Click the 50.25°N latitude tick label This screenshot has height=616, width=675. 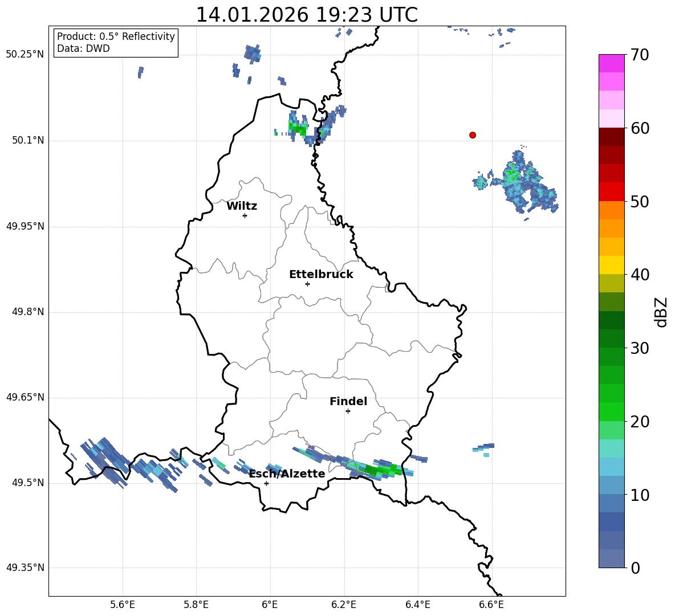click(x=25, y=55)
